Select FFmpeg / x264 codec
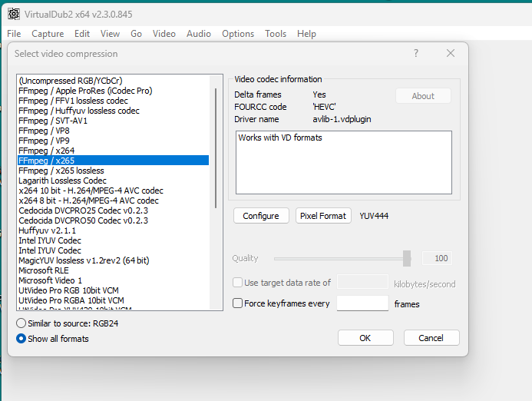 pyautogui.click(x=113, y=151)
